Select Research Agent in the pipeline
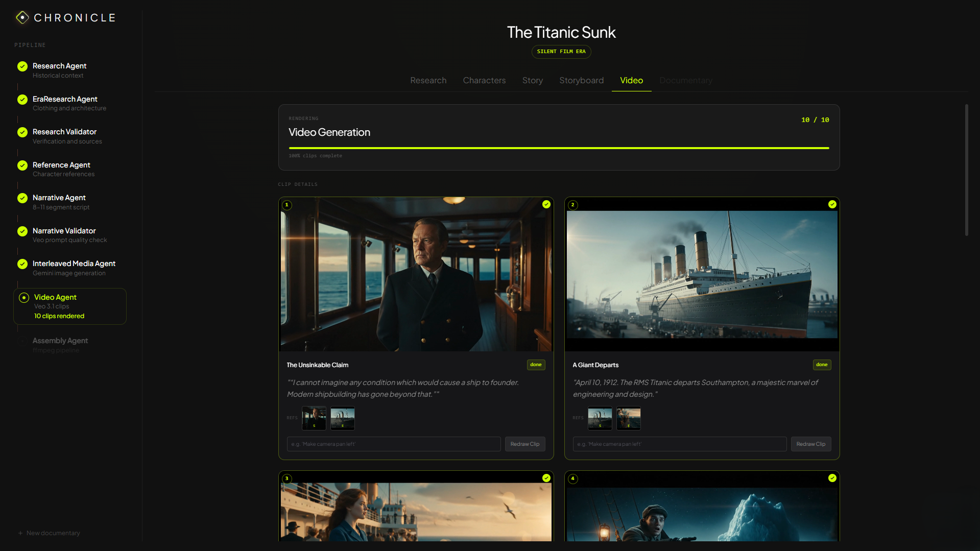The height and width of the screenshot is (551, 980). pos(70,70)
